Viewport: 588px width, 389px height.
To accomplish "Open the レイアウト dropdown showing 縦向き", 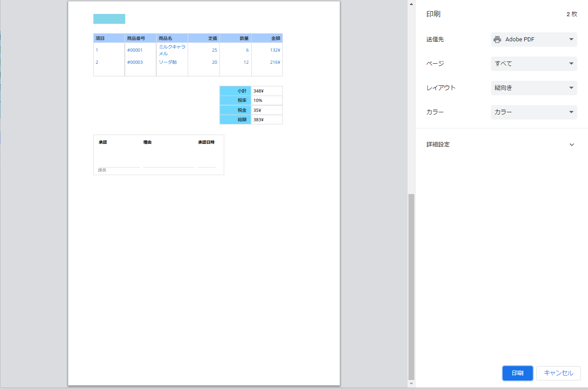I will 534,88.
